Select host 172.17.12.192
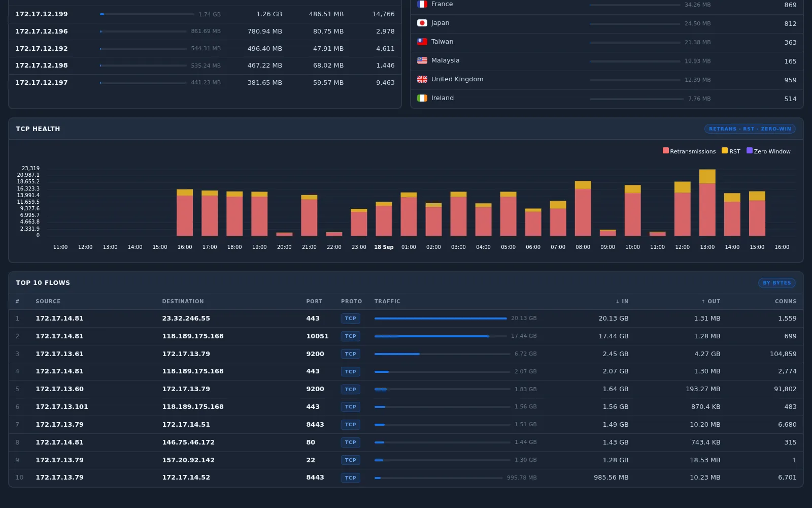 tap(42, 49)
